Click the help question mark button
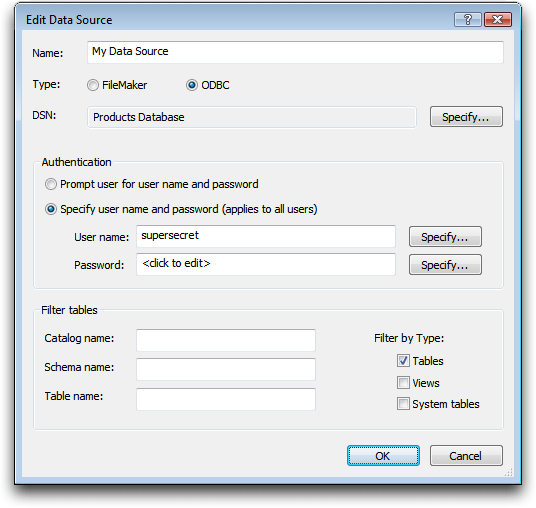 [x=468, y=19]
